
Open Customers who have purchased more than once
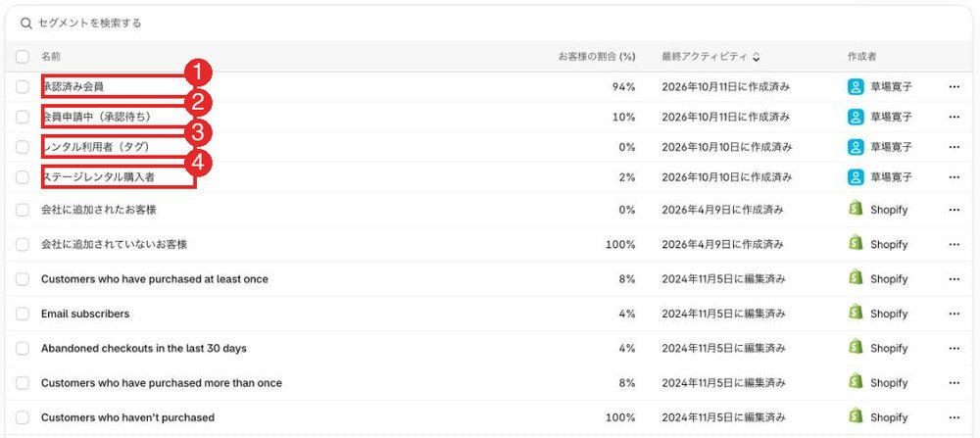162,383
